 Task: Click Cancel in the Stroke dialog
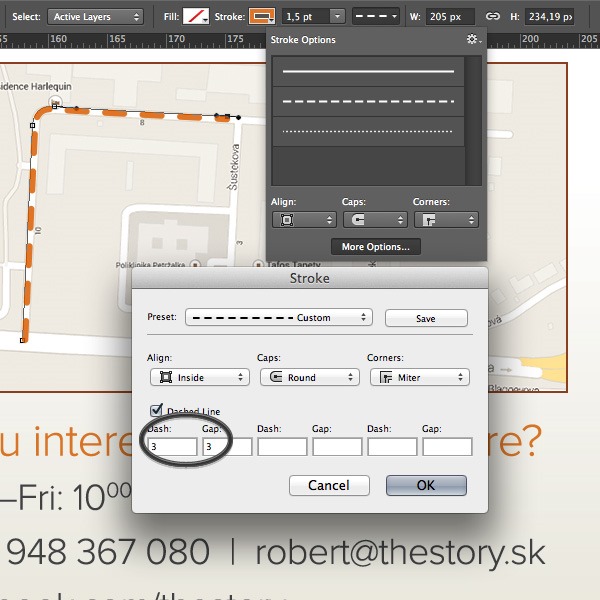pyautogui.click(x=328, y=485)
